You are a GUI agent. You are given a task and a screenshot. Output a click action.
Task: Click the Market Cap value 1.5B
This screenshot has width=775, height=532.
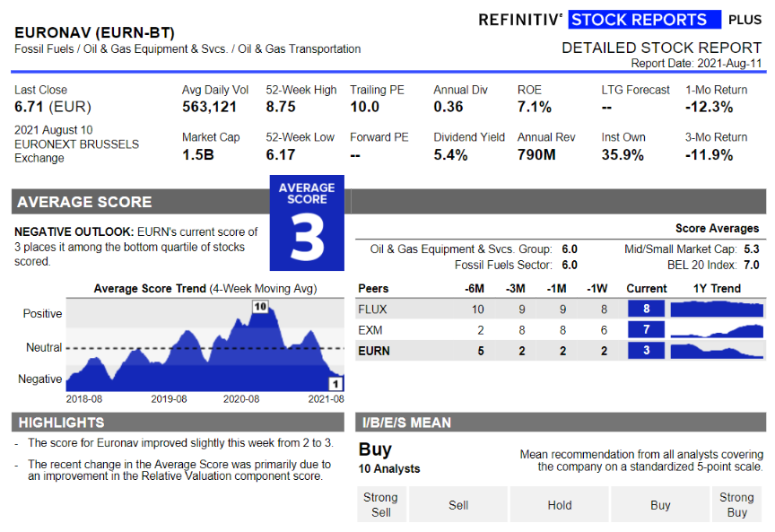[198, 154]
